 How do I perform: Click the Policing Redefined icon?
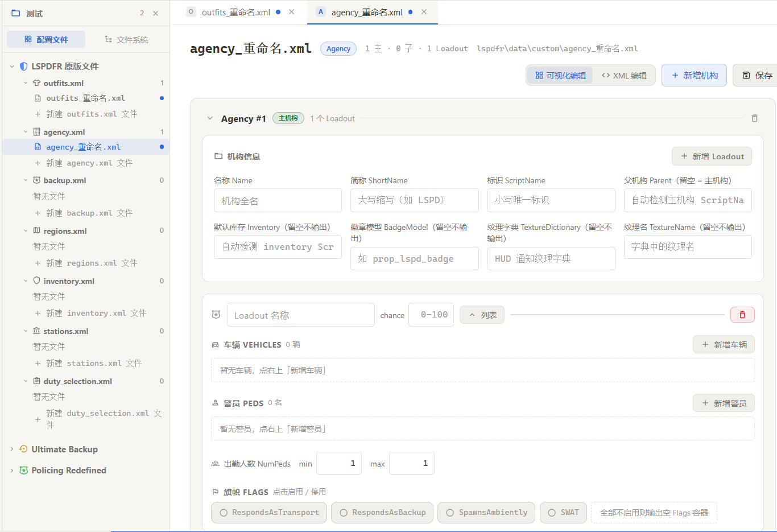[23, 471]
